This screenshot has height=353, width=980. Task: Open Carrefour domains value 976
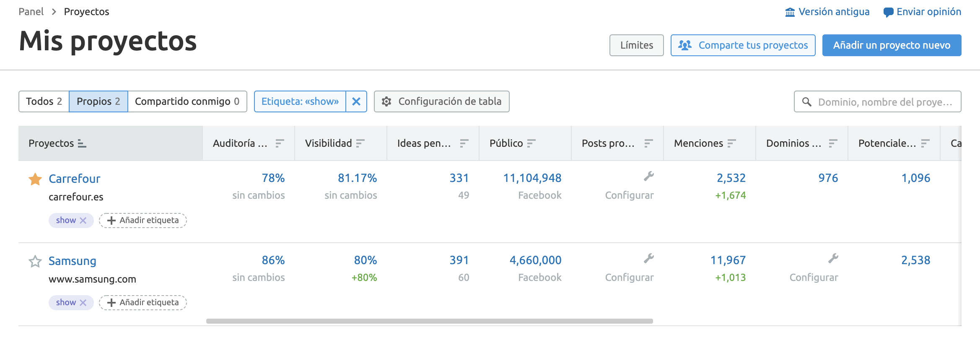(828, 178)
